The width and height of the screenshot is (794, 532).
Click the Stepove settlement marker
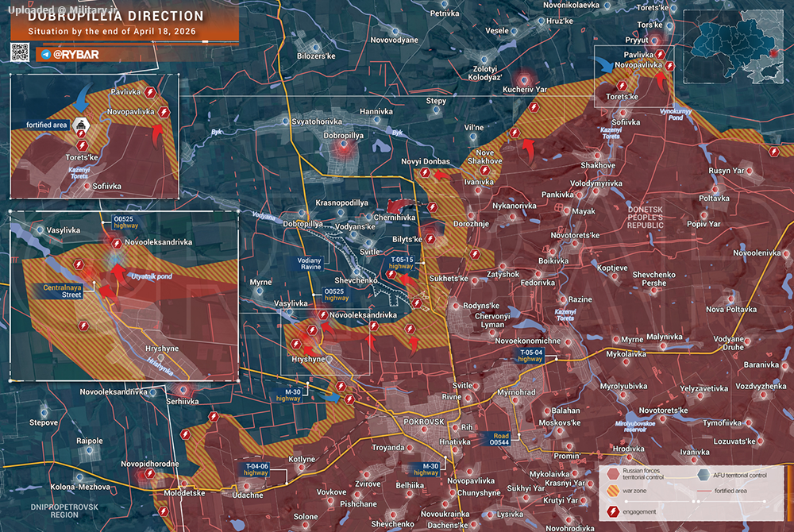coord(44,413)
